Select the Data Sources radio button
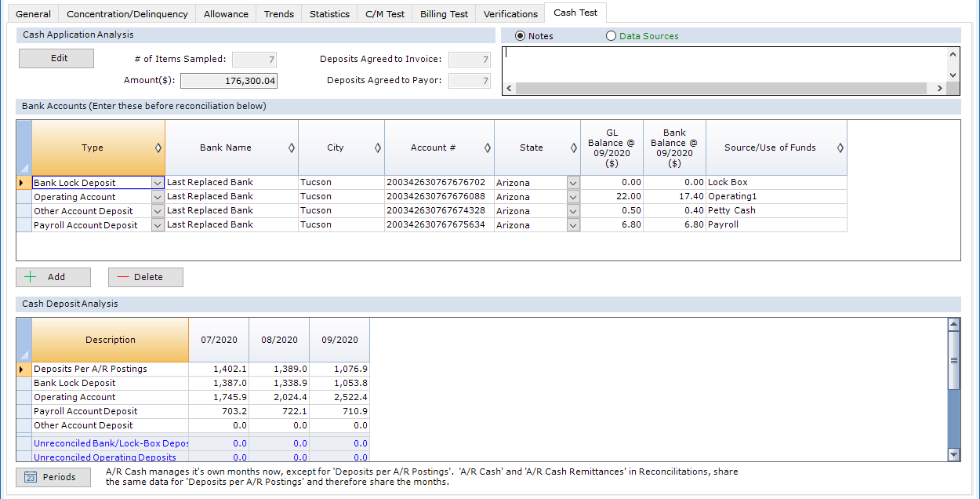 611,36
